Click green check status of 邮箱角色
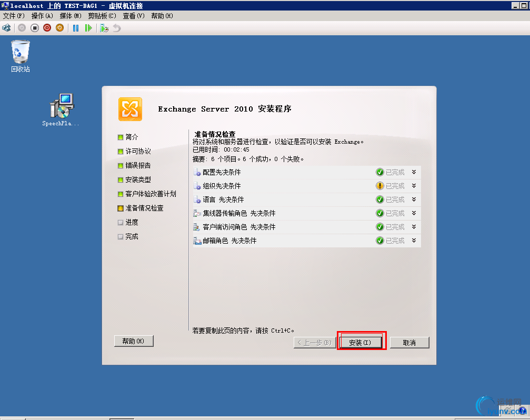Screen dimensions: 530x420 coord(380,241)
